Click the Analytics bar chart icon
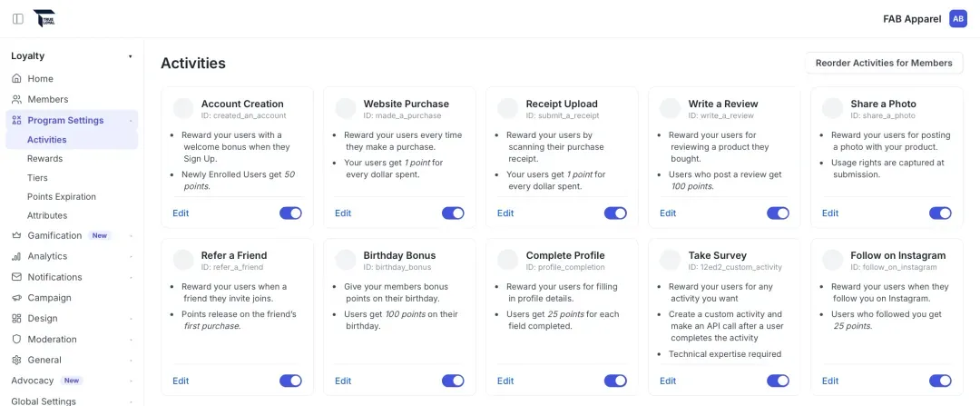 click(17, 256)
